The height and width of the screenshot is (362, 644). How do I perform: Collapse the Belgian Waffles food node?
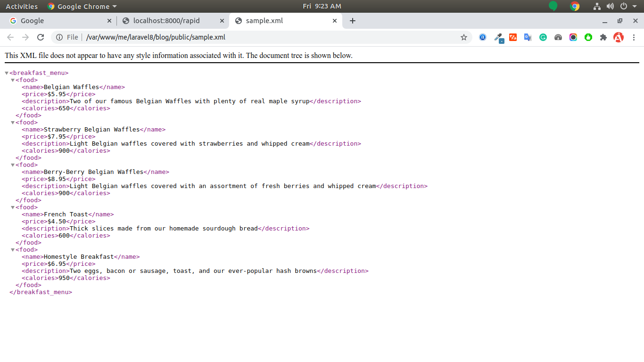[x=13, y=80]
